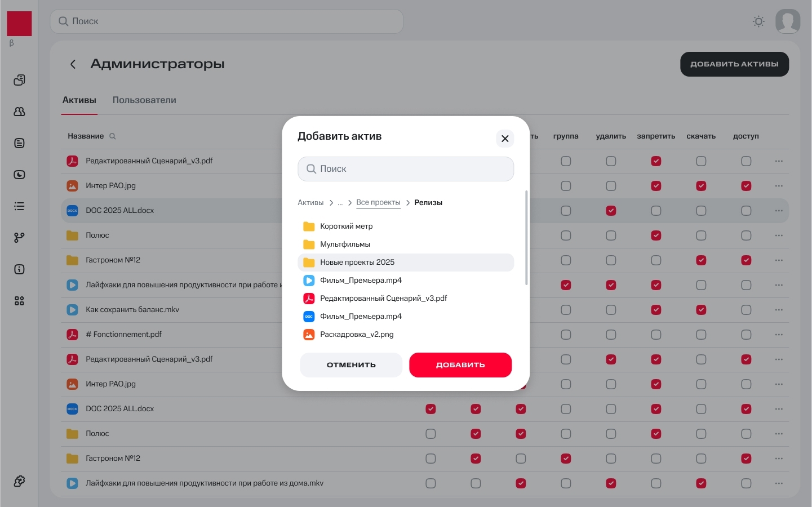This screenshot has height=507, width=812.
Task: Click the moon icon in the left sidebar
Action: point(19,175)
